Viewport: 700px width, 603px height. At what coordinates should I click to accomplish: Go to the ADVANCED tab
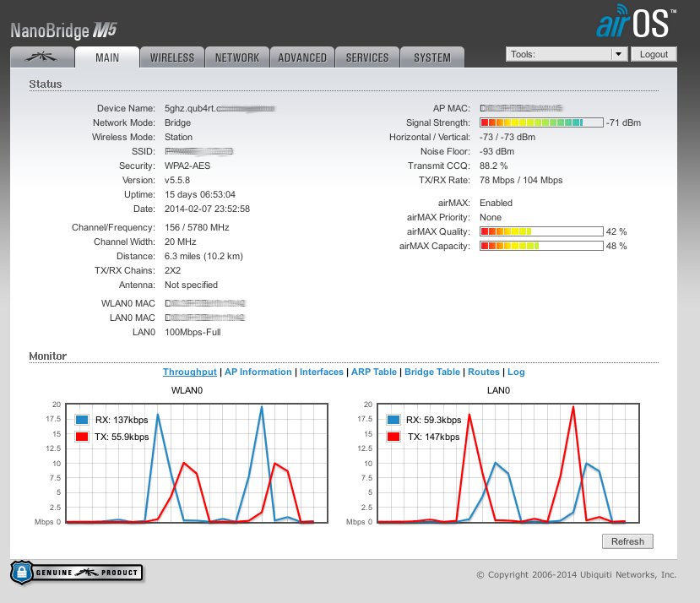point(302,57)
